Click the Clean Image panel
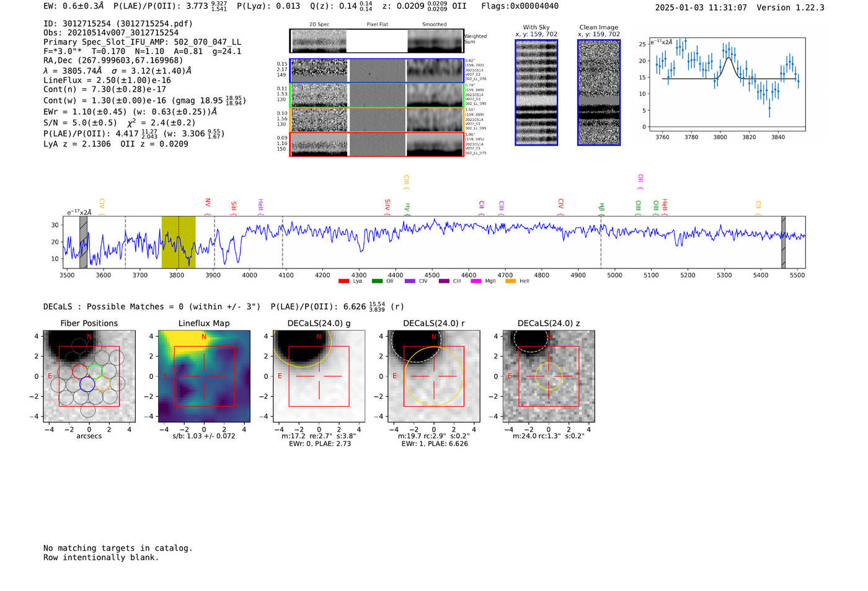The width and height of the screenshot is (868, 591). coord(599,92)
